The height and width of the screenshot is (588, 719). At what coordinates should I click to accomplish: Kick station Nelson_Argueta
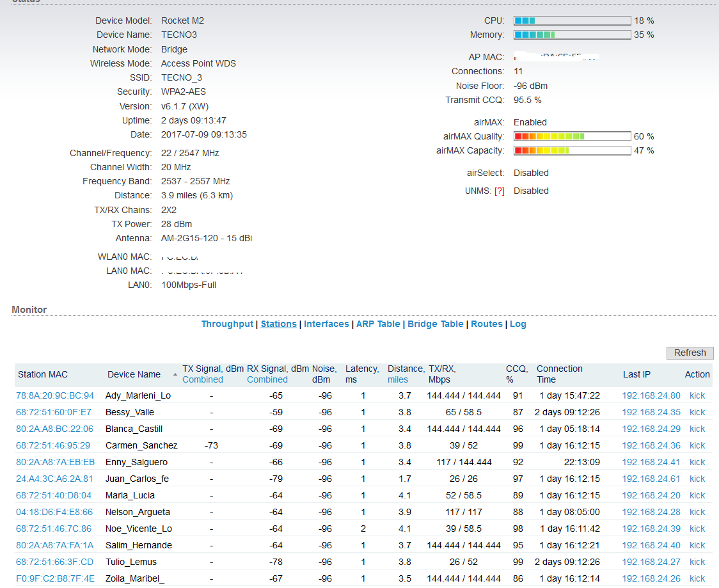coord(697,512)
